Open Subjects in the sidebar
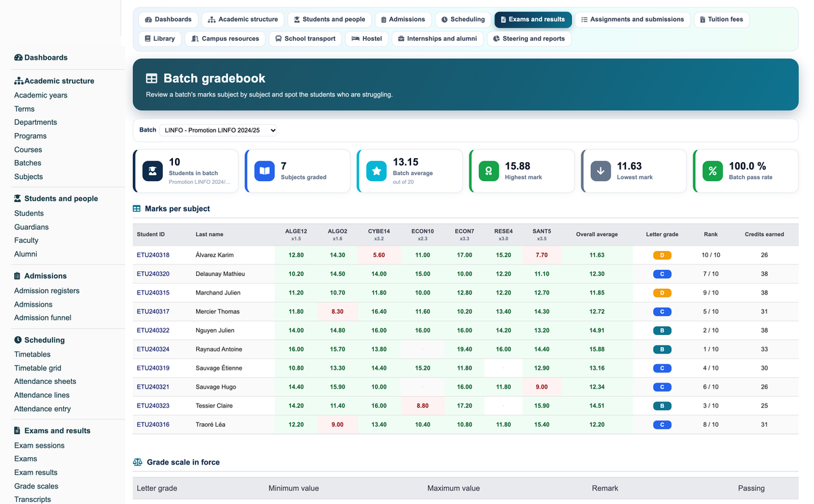The width and height of the screenshot is (814, 504). [28, 177]
